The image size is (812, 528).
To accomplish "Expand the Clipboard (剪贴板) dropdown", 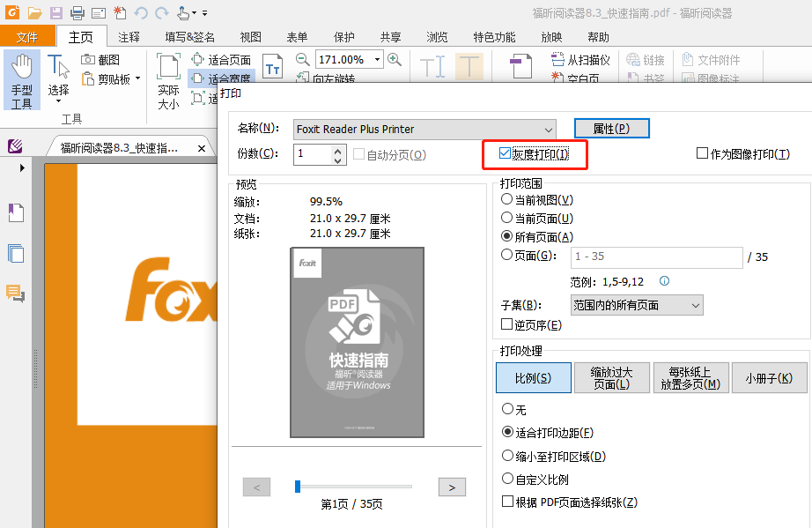I will pos(137,78).
